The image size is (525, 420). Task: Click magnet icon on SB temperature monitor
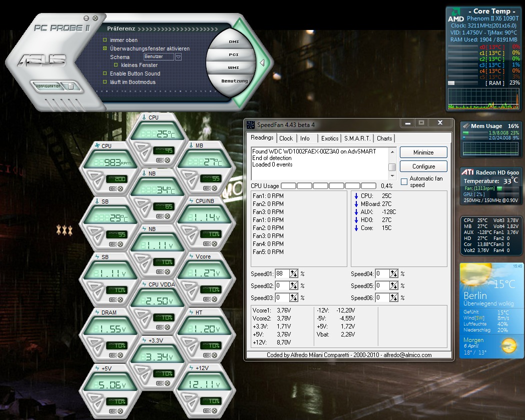pos(113,244)
